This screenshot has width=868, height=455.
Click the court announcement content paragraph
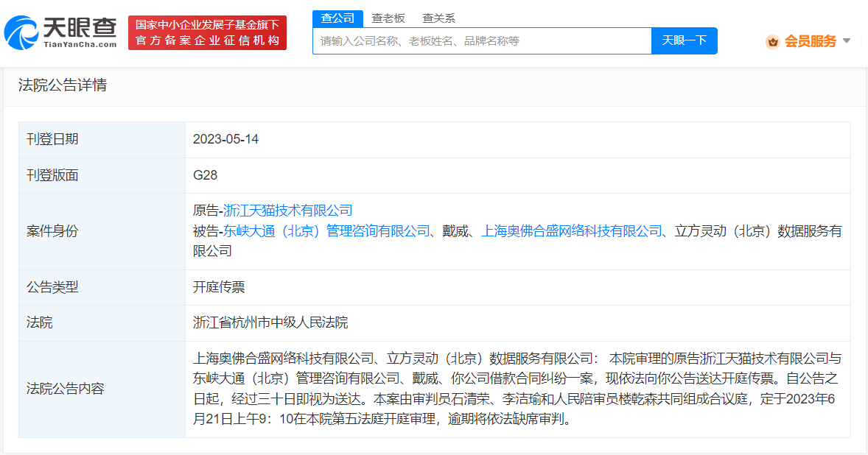[x=517, y=389]
